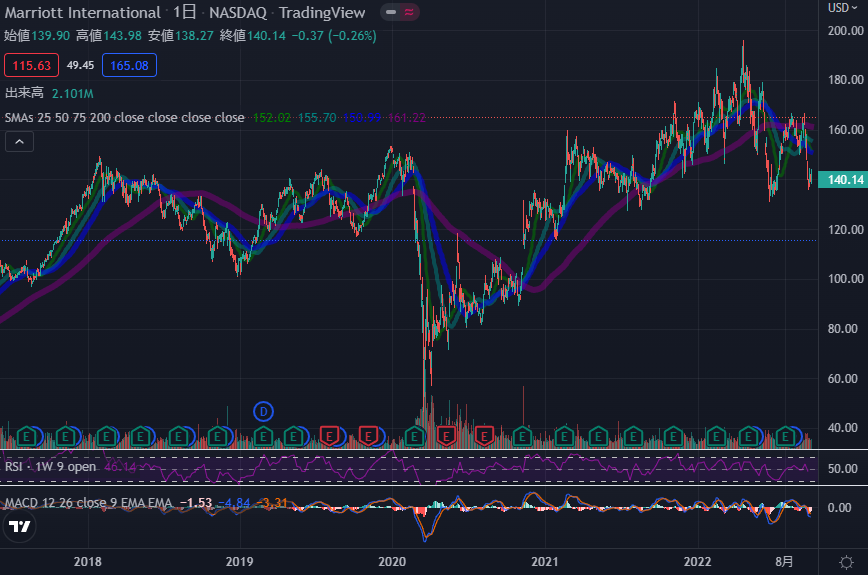The width and height of the screenshot is (868, 575).
Task: Click the 49.45 spread value
Action: click(80, 65)
